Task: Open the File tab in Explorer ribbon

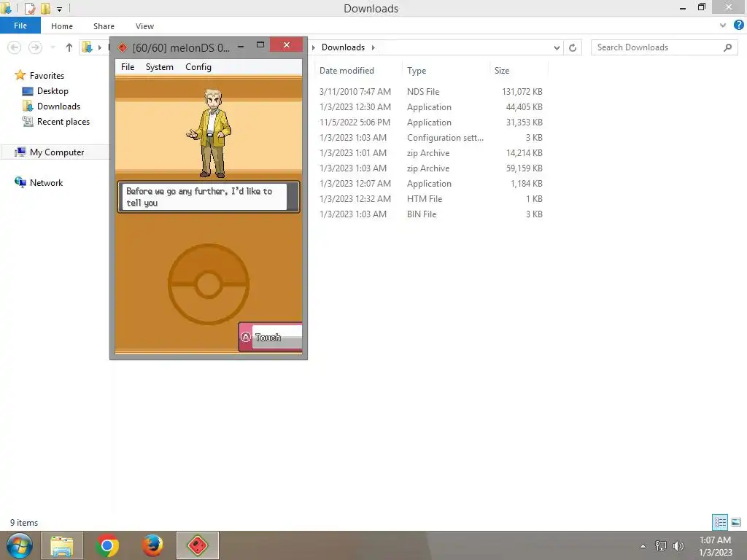Action: coord(20,26)
